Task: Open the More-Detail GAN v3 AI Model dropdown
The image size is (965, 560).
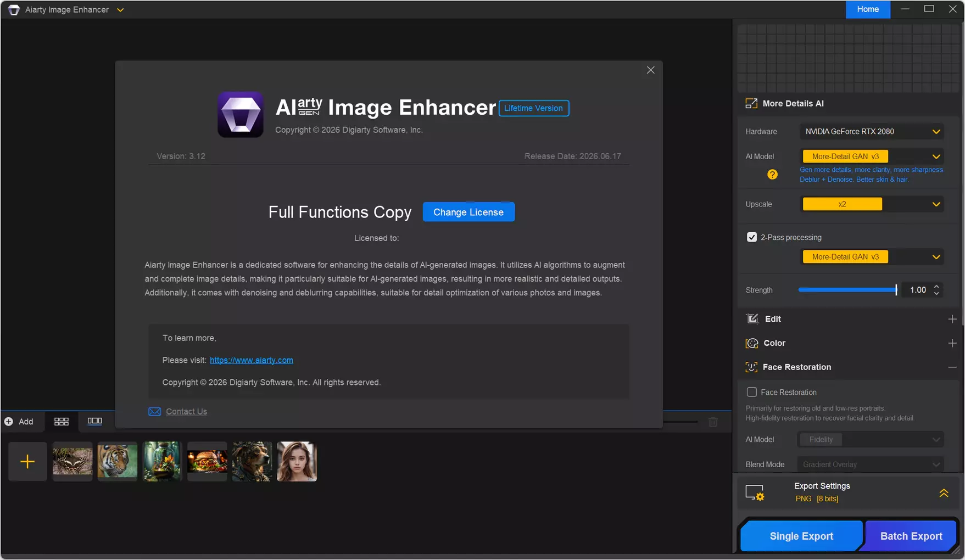Action: coord(872,156)
